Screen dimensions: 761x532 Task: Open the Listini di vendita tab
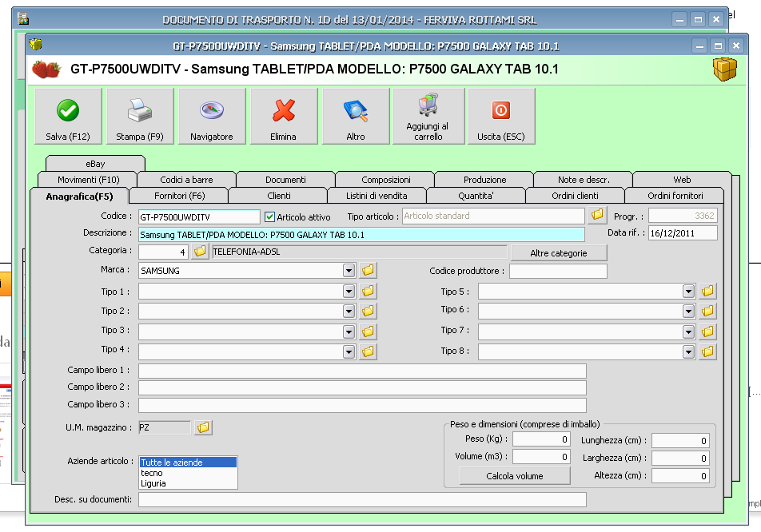[377, 196]
